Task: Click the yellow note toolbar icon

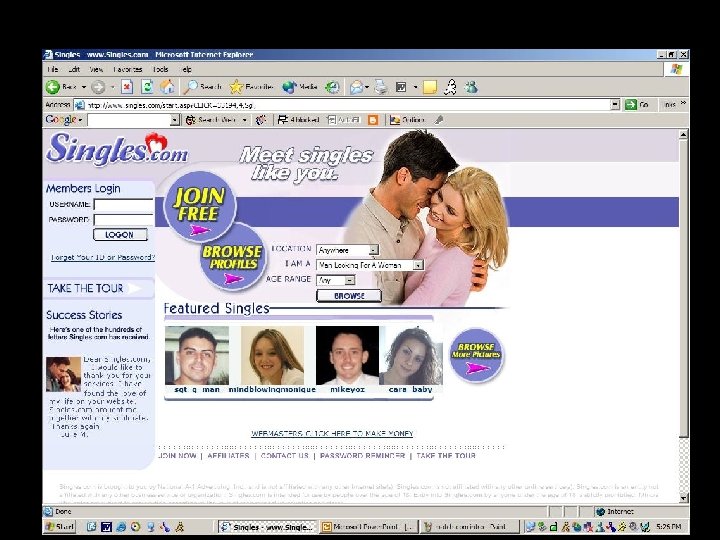Action: coord(430,87)
